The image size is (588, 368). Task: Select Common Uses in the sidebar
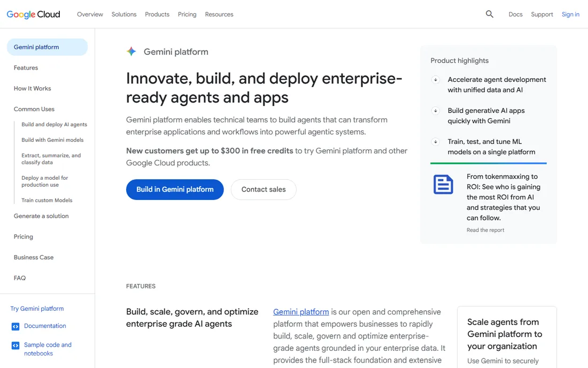[x=34, y=109]
